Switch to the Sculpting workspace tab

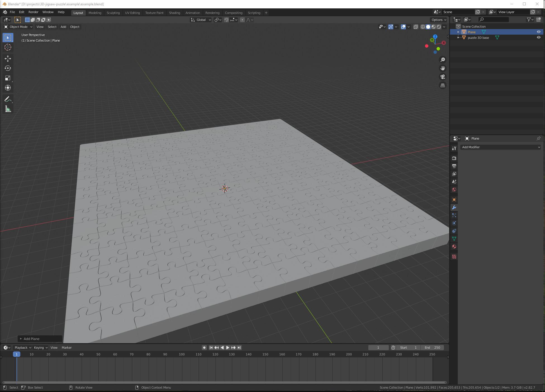tap(113, 13)
